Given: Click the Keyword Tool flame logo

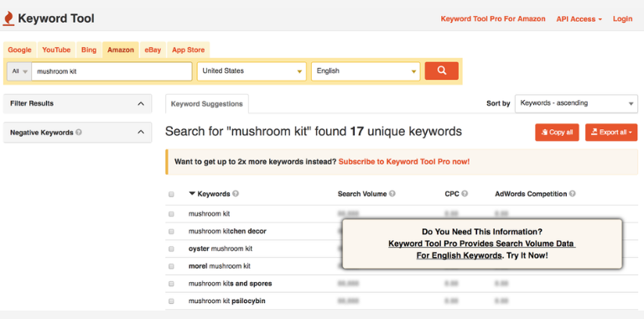Looking at the screenshot, I should tap(8, 19).
